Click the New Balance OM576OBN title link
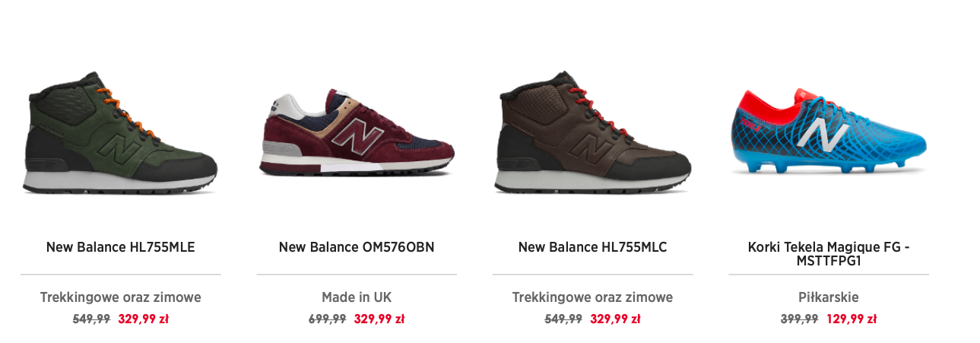 [x=357, y=247]
